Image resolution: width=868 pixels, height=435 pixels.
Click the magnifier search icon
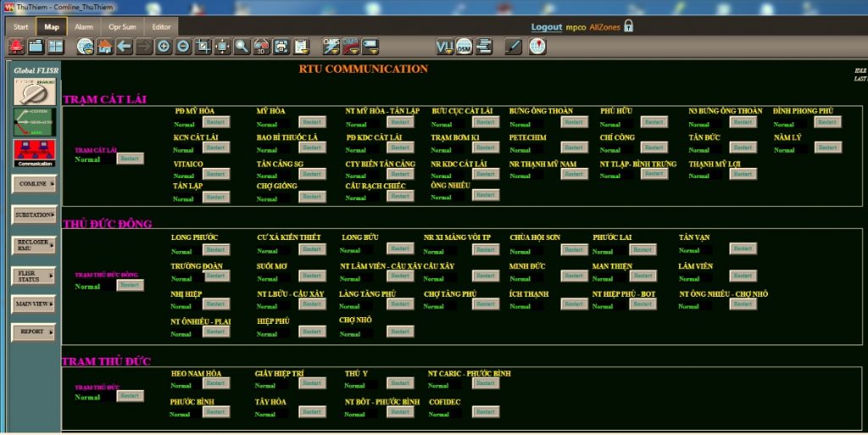click(242, 47)
